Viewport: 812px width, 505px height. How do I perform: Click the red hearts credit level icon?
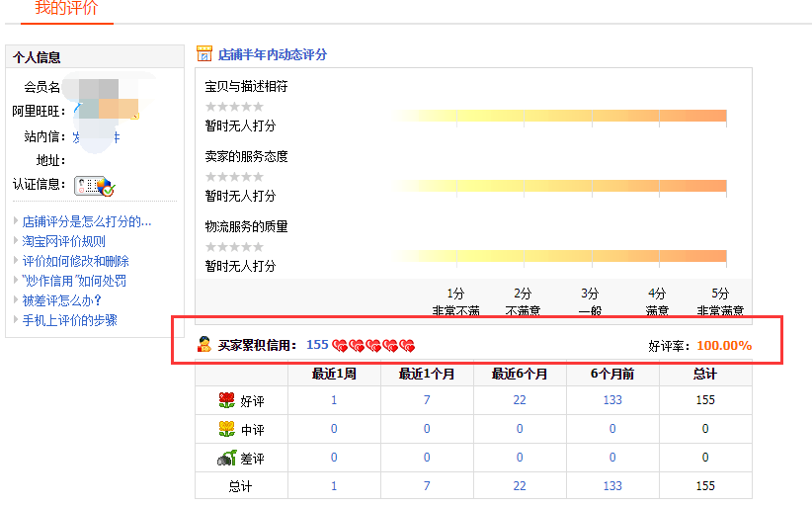(x=373, y=346)
